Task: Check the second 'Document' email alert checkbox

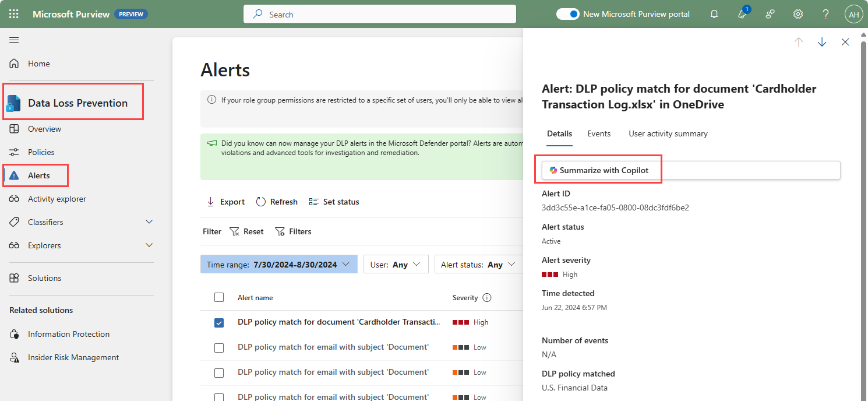Action: (219, 372)
